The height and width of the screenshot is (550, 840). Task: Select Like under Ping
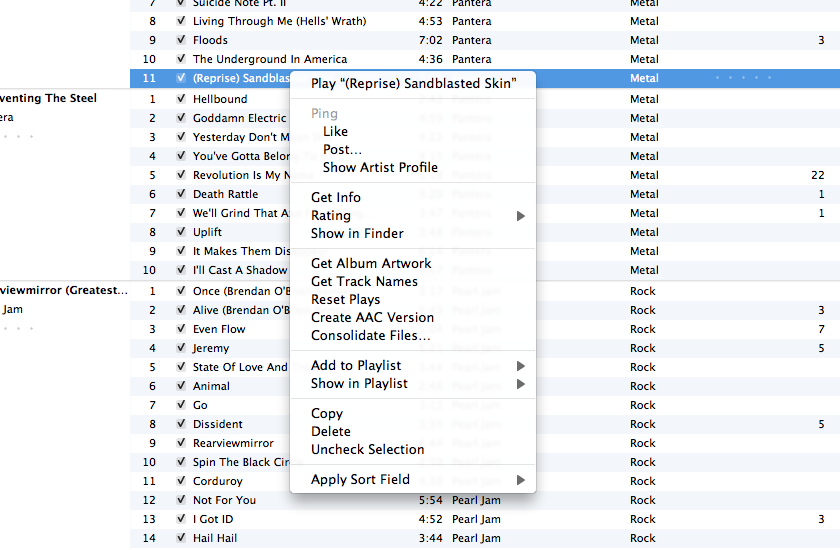point(335,132)
